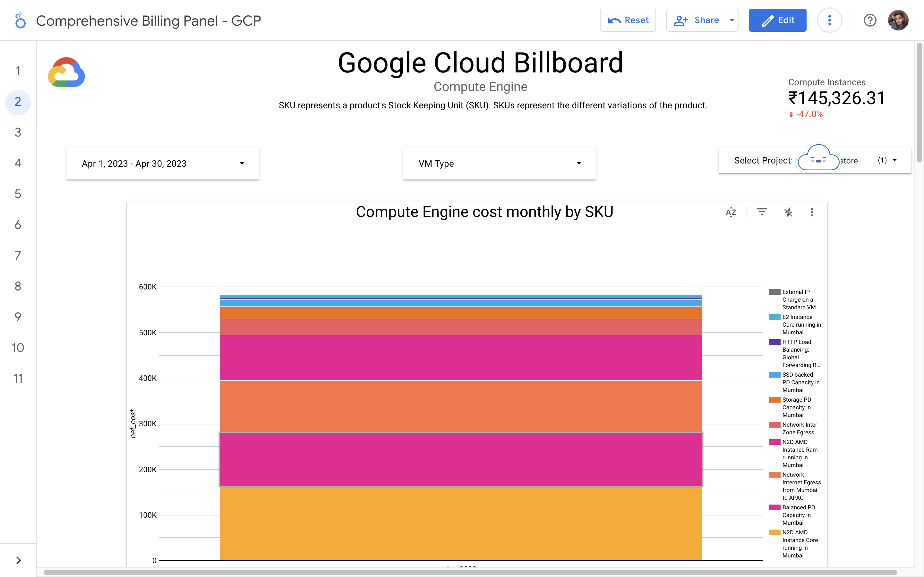This screenshot has height=577, width=924.
Task: Click the Reset button
Action: [628, 20]
